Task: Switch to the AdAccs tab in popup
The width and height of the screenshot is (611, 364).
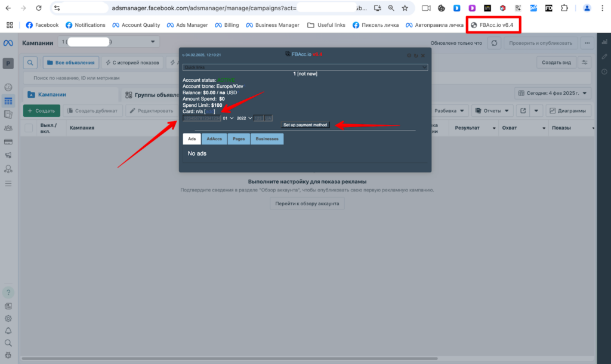Action: click(214, 139)
